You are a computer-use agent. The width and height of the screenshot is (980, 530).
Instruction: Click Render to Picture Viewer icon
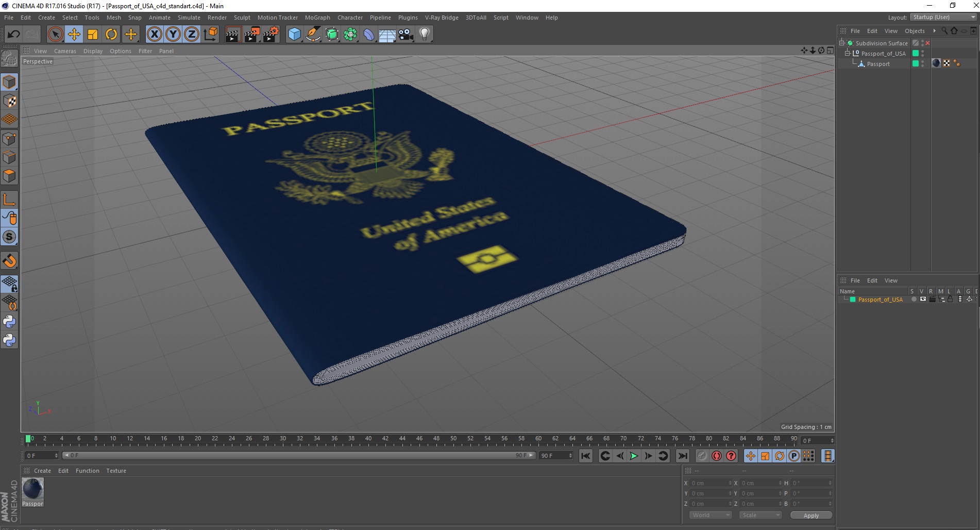click(252, 35)
